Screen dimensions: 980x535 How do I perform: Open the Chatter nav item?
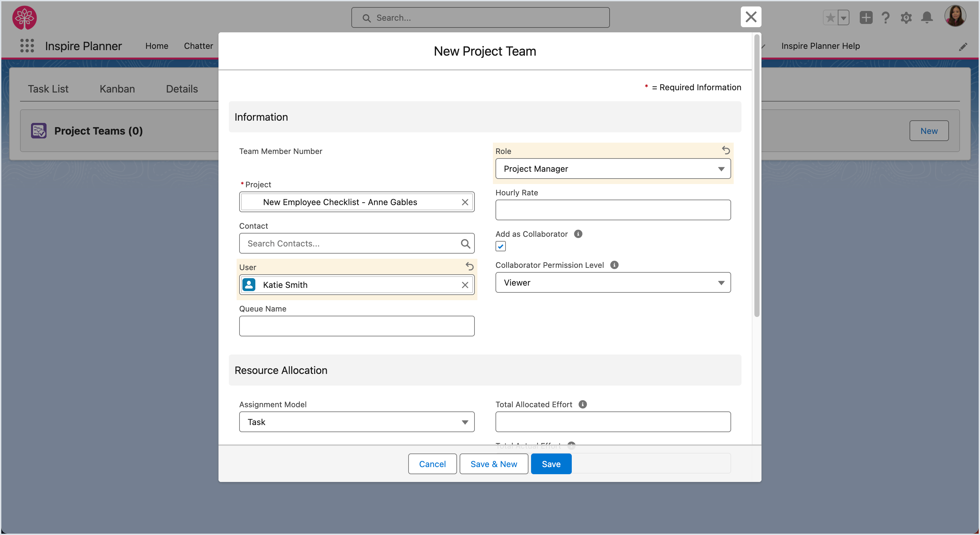[x=198, y=46]
